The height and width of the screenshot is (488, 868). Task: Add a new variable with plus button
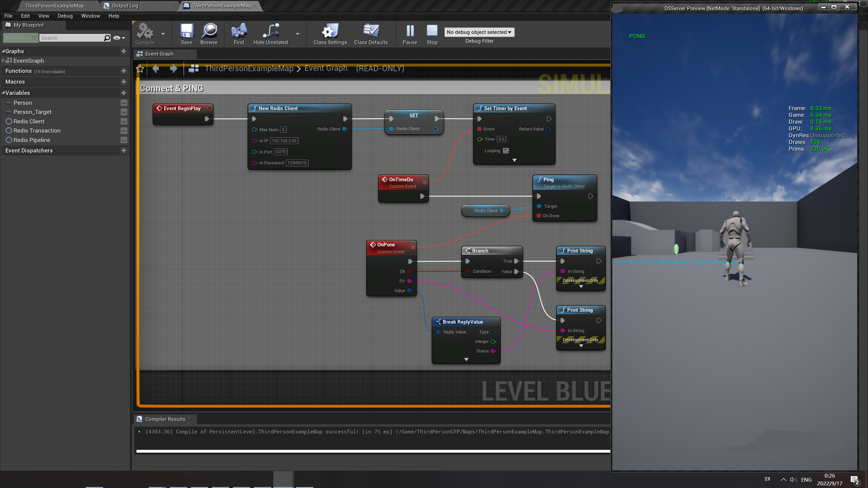coord(123,93)
